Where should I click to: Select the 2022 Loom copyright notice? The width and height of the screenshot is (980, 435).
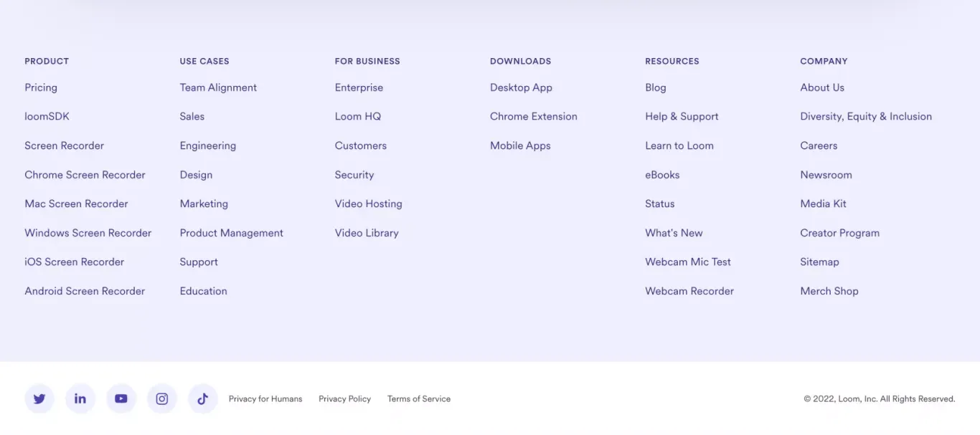tap(880, 399)
